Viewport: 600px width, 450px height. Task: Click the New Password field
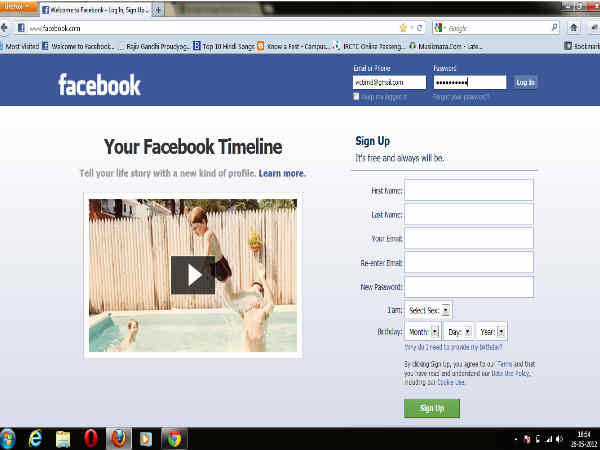point(469,287)
